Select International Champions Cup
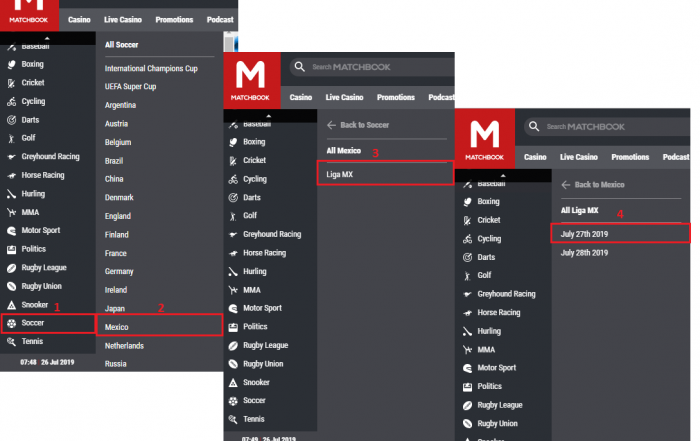The height and width of the screenshot is (441, 700). [151, 69]
